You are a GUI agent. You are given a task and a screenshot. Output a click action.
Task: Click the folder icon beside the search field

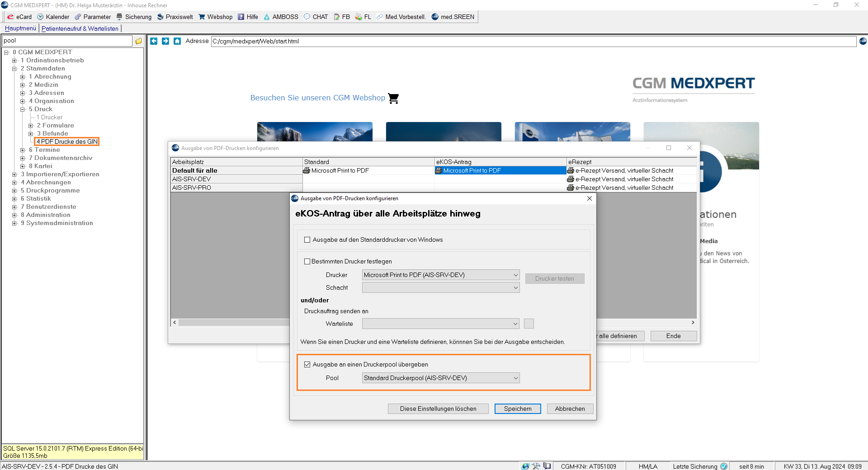coord(138,41)
